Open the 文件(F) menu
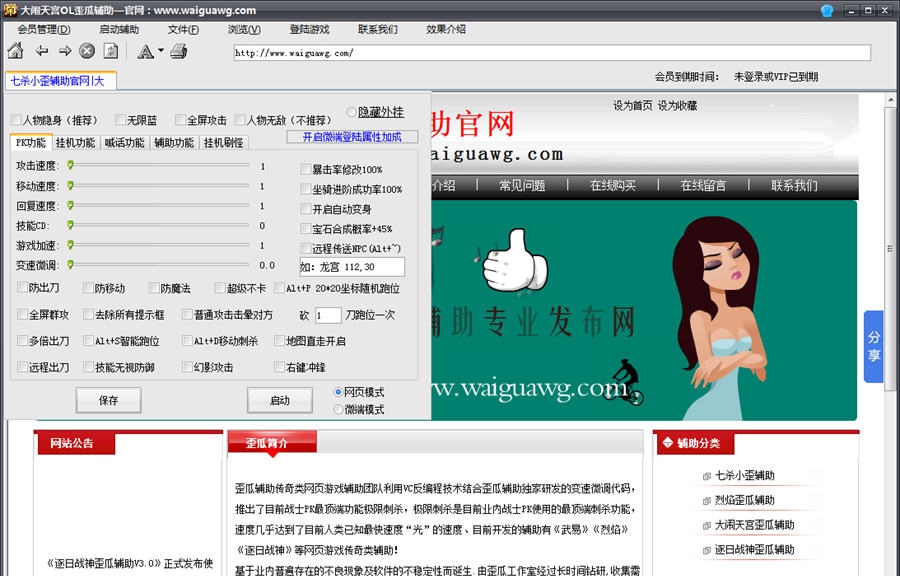The width and height of the screenshot is (900, 576). 180,30
